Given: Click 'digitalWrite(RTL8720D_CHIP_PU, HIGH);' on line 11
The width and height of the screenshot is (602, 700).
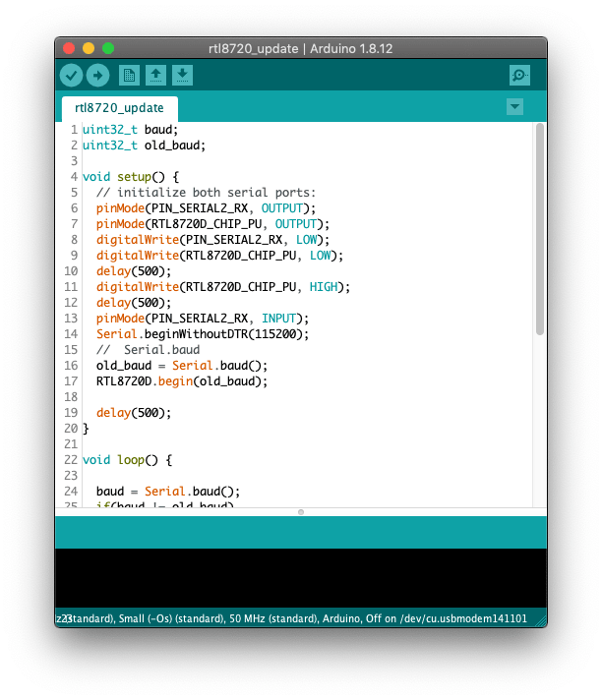Looking at the screenshot, I should pos(223,287).
